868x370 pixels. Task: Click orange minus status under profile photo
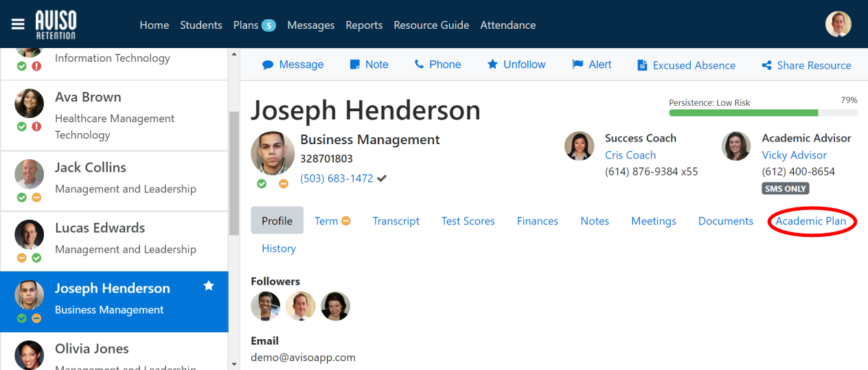pos(284,183)
